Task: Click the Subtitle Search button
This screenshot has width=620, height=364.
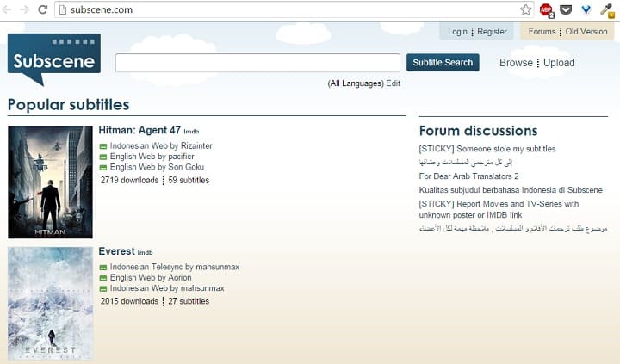Action: tap(443, 63)
